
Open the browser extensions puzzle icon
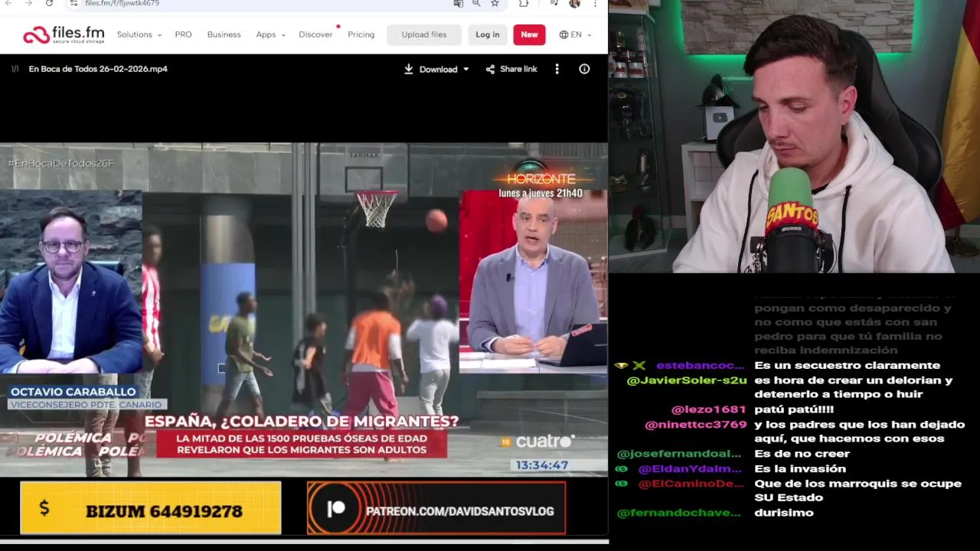click(x=524, y=3)
